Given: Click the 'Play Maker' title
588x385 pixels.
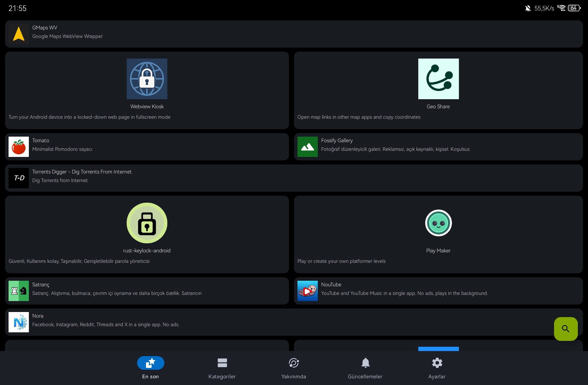Looking at the screenshot, I should click(438, 251).
